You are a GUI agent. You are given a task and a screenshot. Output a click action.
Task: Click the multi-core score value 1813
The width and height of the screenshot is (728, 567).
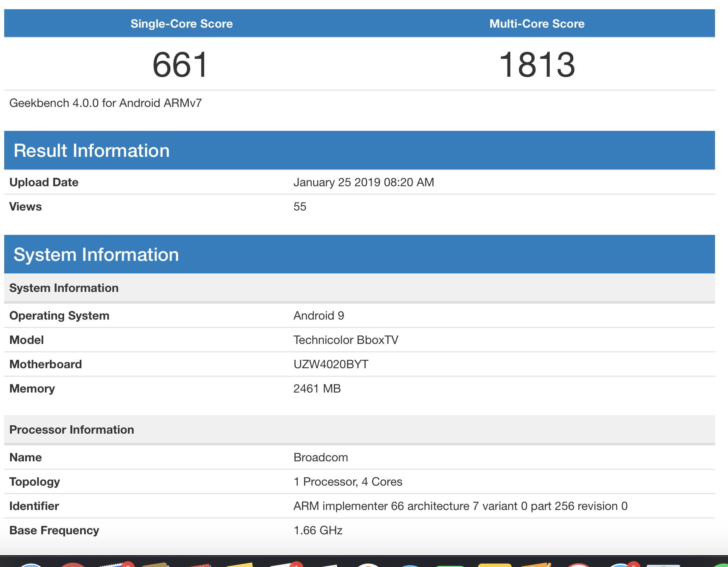coord(536,65)
